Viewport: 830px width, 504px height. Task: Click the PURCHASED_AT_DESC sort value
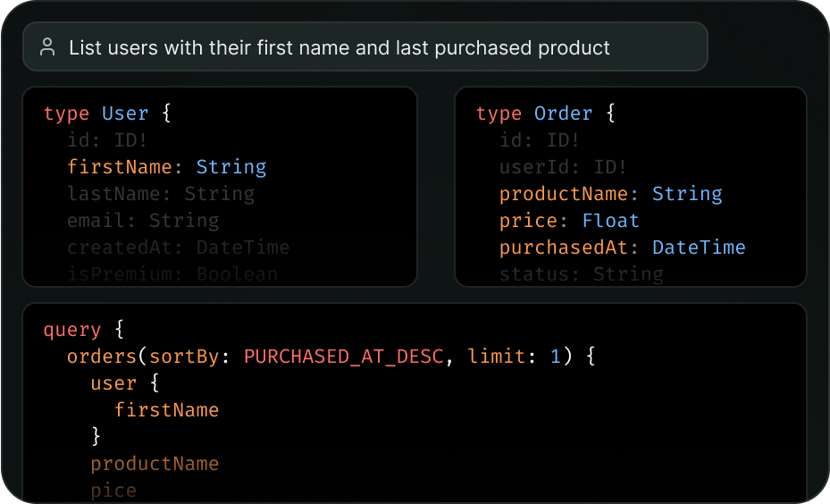pos(343,357)
